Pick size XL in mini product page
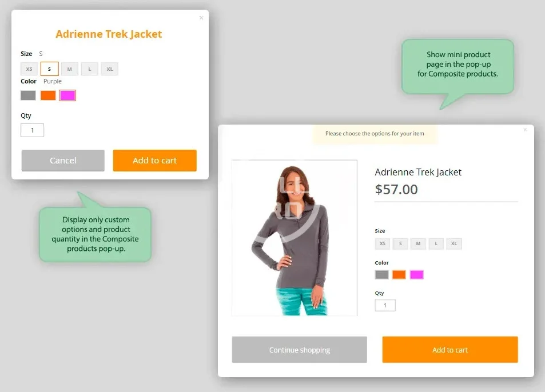Screen dimensions: 545x392 [x=454, y=244]
